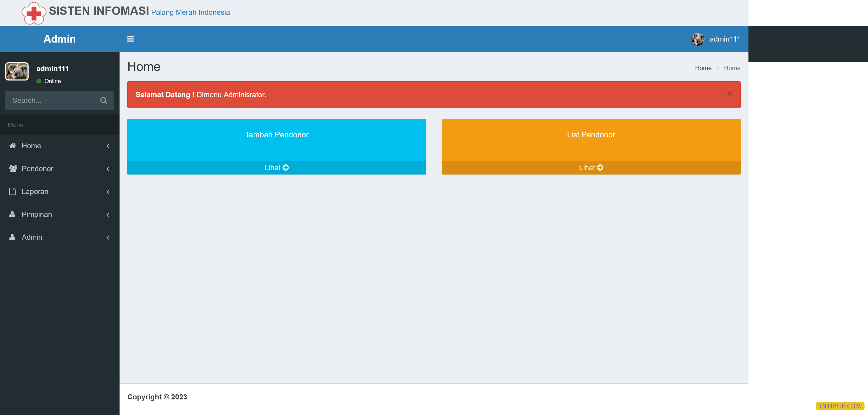The image size is (868, 415).
Task: Click the search magnifier icon
Action: [x=103, y=101]
